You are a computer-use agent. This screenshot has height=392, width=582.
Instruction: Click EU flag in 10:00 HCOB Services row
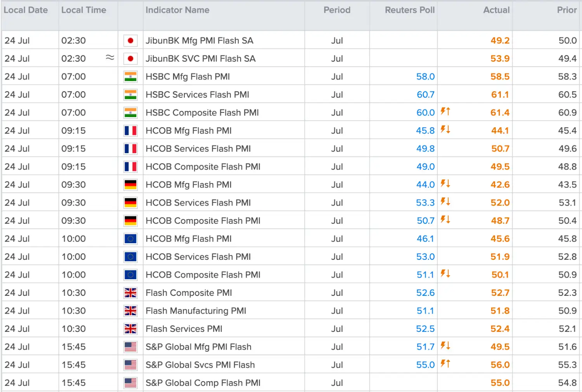click(130, 257)
